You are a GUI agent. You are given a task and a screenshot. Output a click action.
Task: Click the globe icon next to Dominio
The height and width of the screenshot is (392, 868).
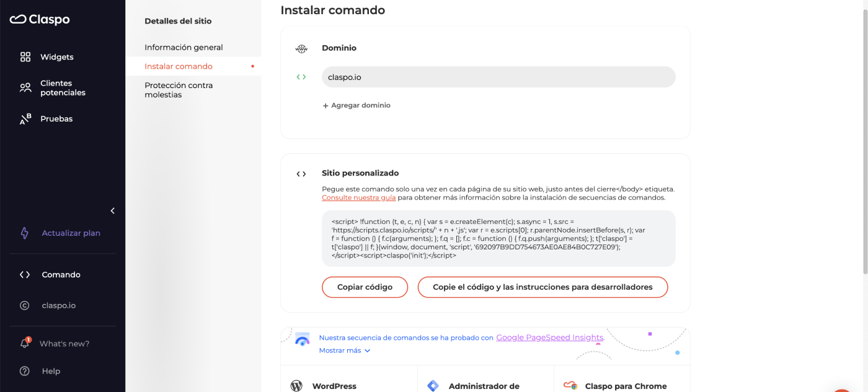(x=301, y=48)
